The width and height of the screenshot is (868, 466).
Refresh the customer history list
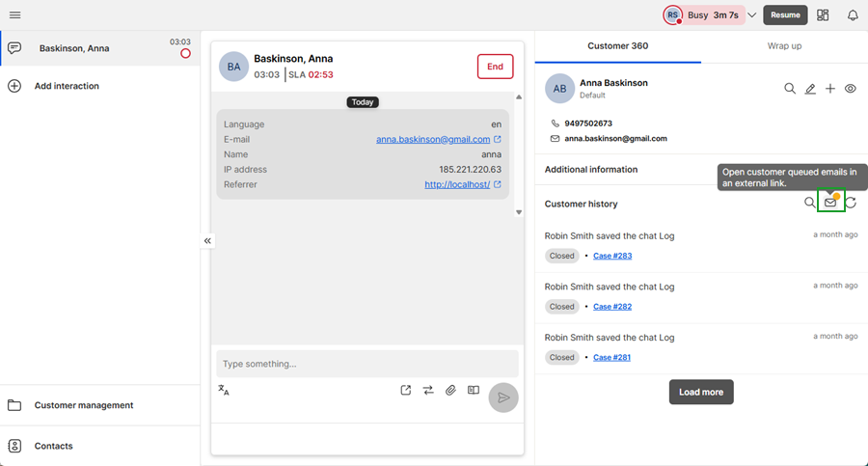click(852, 203)
